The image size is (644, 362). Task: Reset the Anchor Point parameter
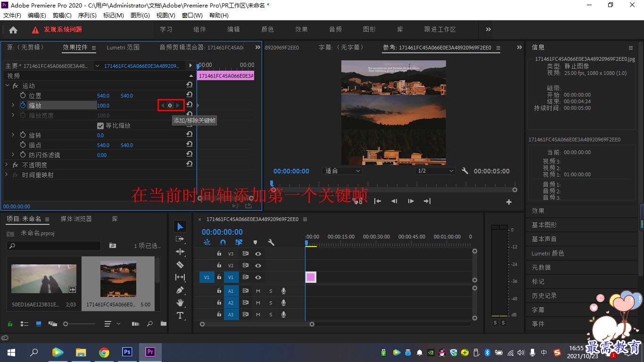[190, 145]
